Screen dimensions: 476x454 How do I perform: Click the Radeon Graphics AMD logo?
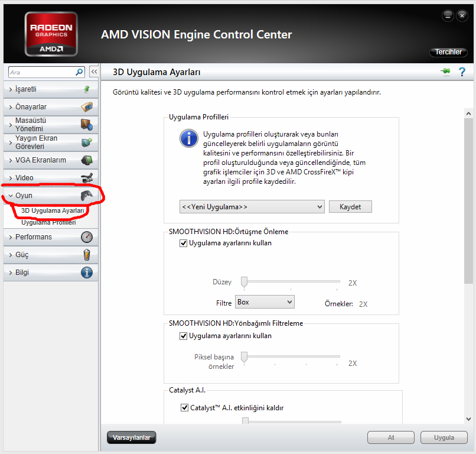pos(51,34)
